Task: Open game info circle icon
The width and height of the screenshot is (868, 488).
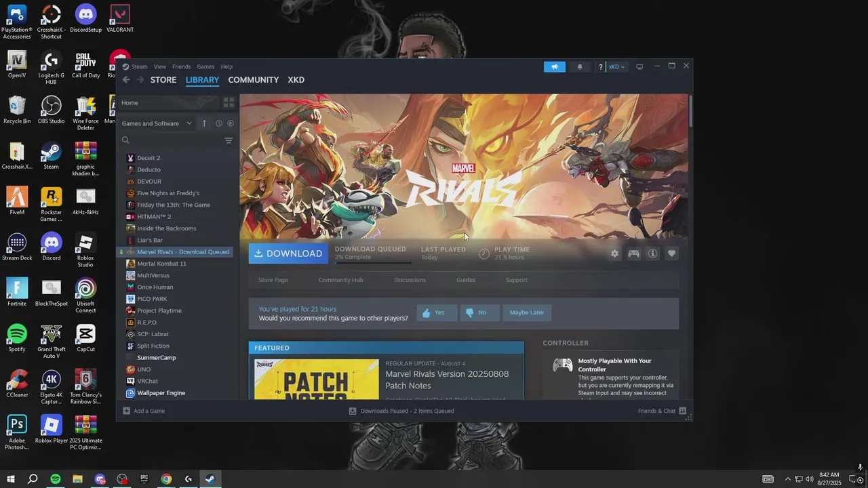Action: pyautogui.click(x=652, y=253)
